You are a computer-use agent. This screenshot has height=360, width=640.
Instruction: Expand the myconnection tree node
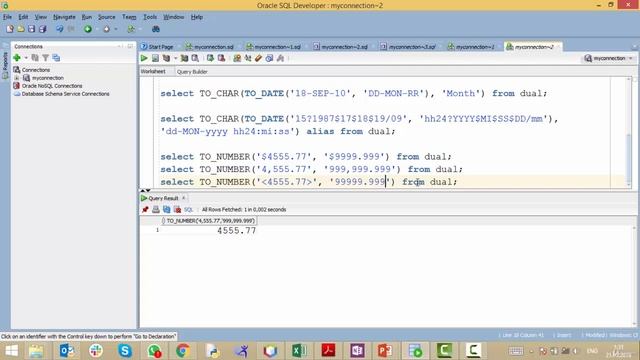point(17,78)
